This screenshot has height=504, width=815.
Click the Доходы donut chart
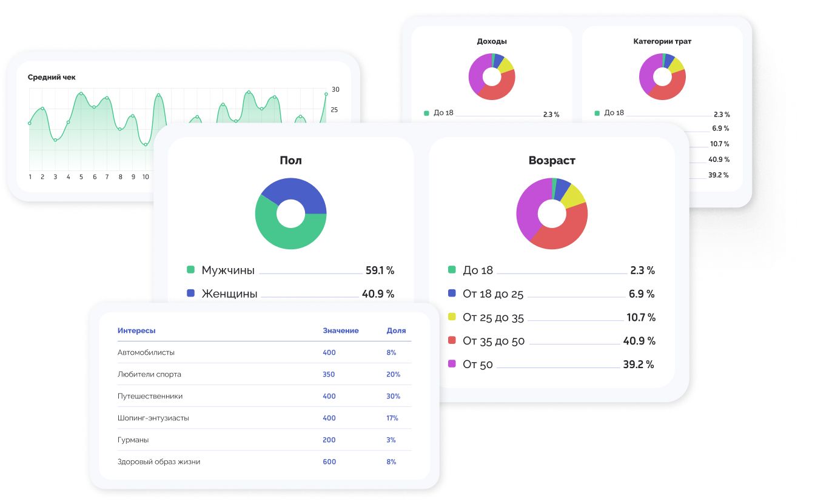coord(492,77)
